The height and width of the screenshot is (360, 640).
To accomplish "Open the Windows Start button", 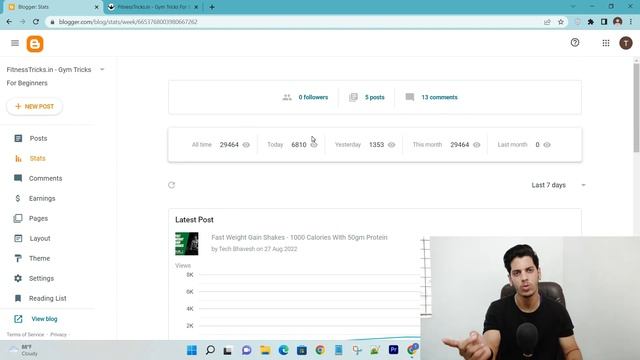I will point(192,350).
